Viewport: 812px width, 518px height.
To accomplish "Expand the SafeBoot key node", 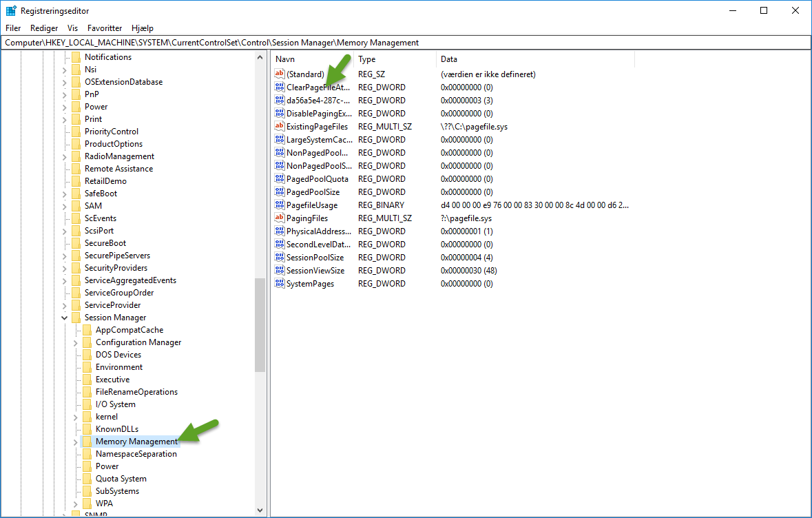I will click(64, 194).
